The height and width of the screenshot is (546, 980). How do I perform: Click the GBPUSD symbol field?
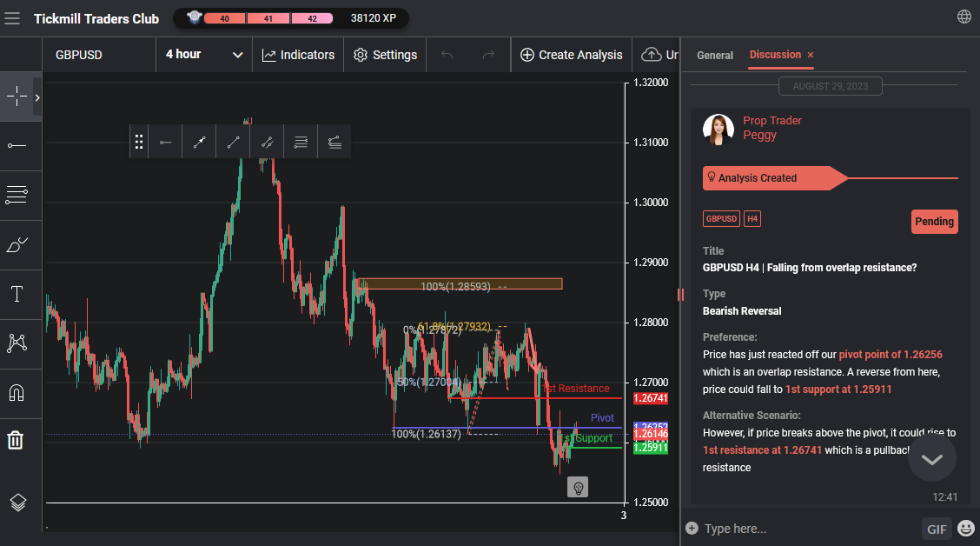(x=99, y=55)
